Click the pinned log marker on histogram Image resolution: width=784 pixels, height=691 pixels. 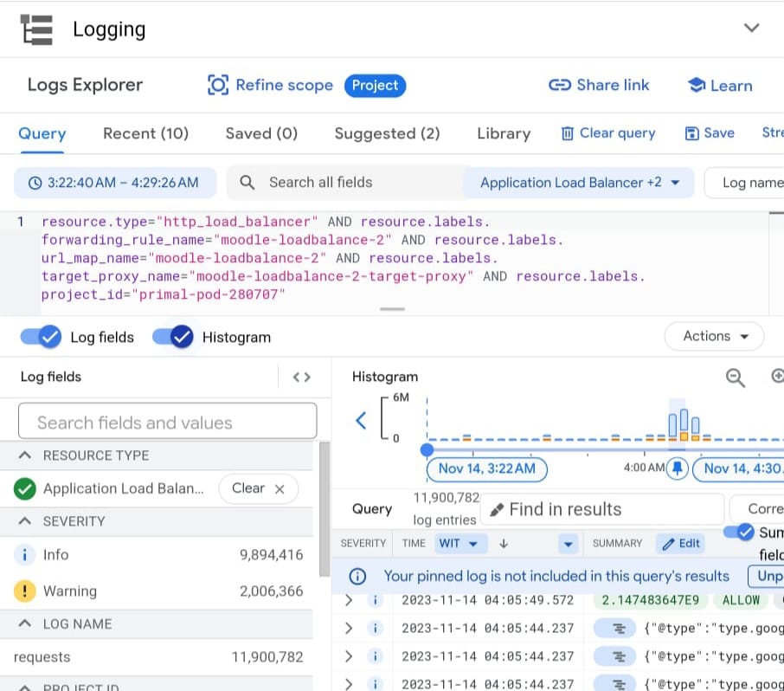point(678,468)
